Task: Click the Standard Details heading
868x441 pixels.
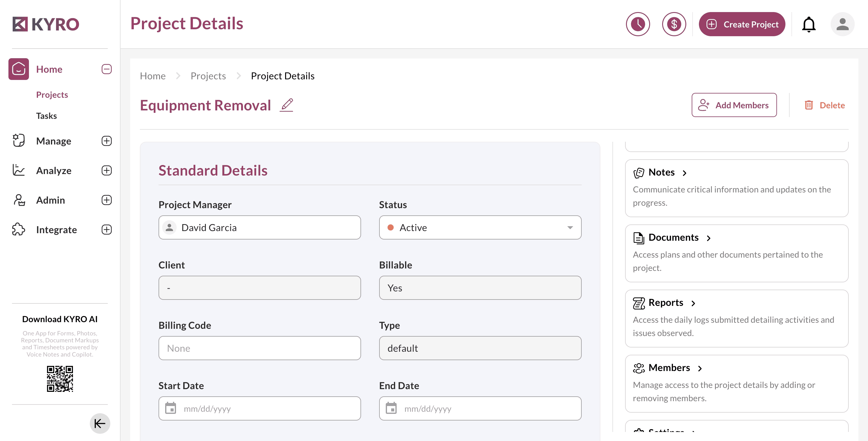Action: 213,170
